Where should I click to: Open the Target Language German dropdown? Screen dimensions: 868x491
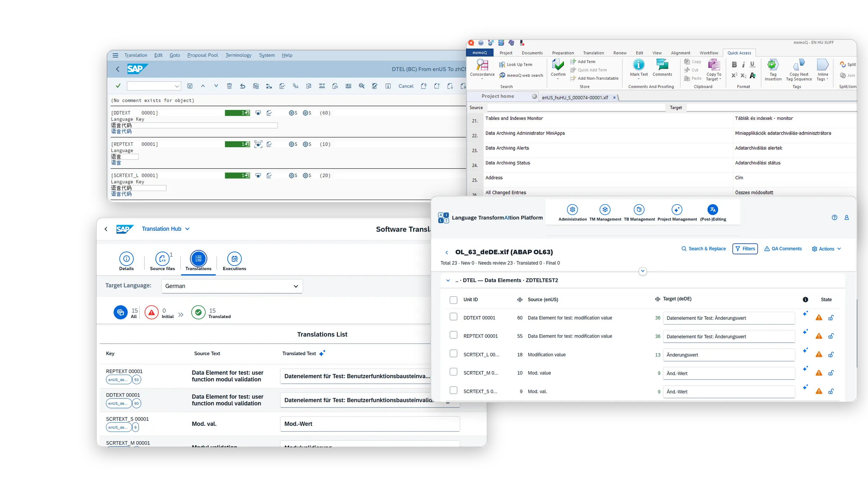[232, 286]
